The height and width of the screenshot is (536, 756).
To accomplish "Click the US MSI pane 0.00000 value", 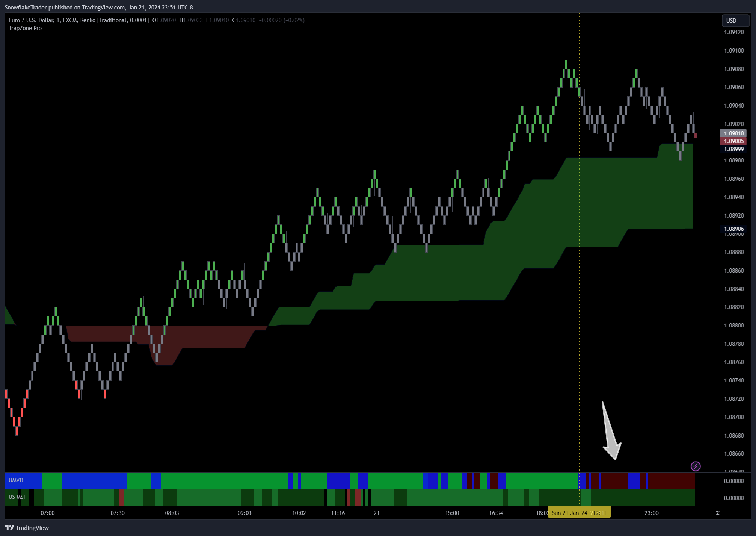I will pyautogui.click(x=734, y=498).
